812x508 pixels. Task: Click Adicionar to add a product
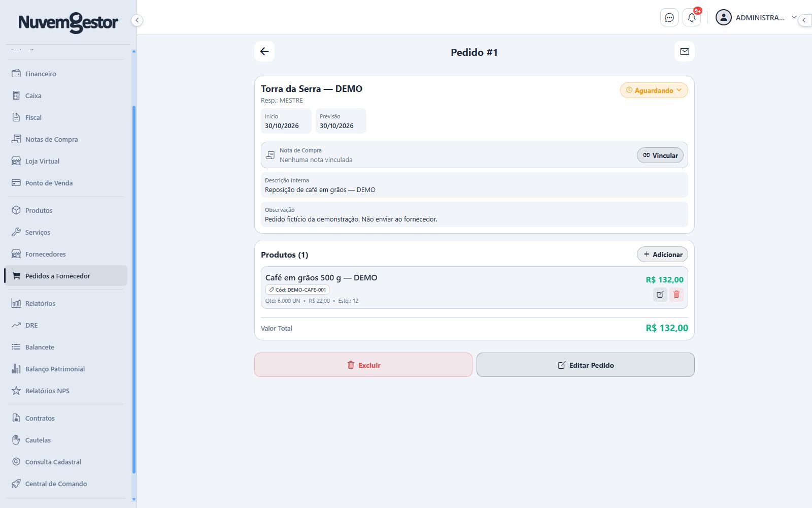(662, 255)
